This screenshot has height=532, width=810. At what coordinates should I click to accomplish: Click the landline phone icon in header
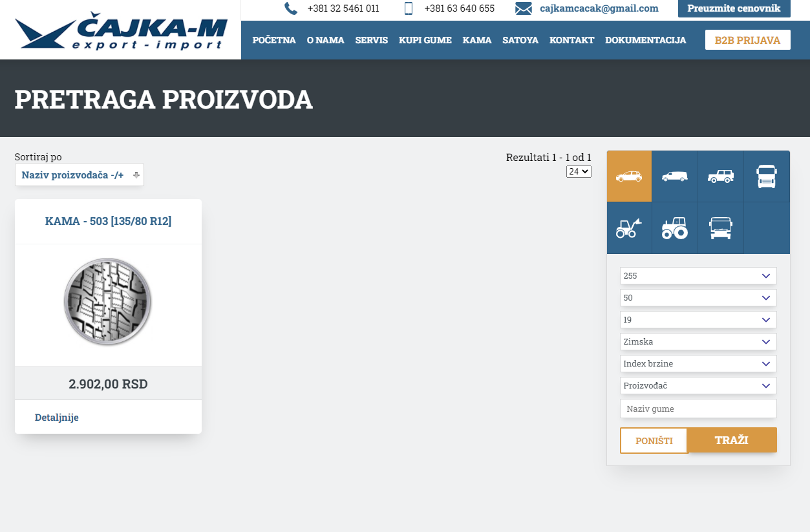pos(291,8)
